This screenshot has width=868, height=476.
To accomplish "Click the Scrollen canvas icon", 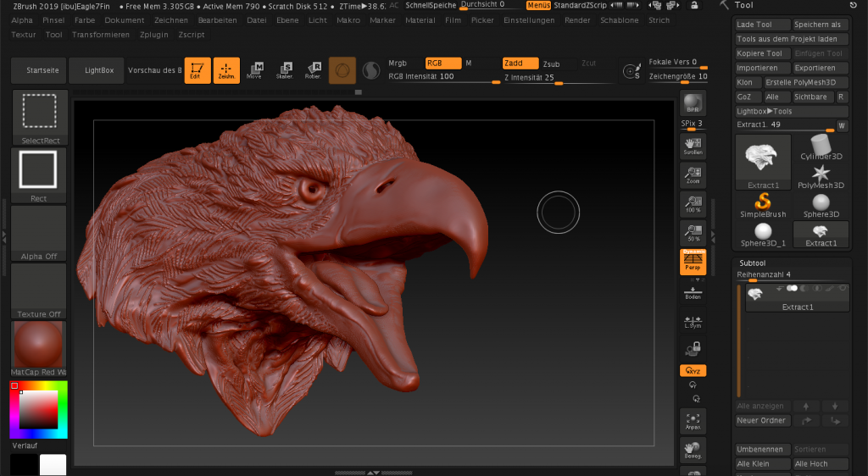I will 693,146.
